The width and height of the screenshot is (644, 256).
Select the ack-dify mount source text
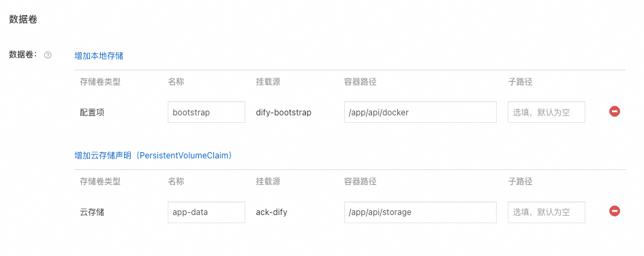(271, 212)
